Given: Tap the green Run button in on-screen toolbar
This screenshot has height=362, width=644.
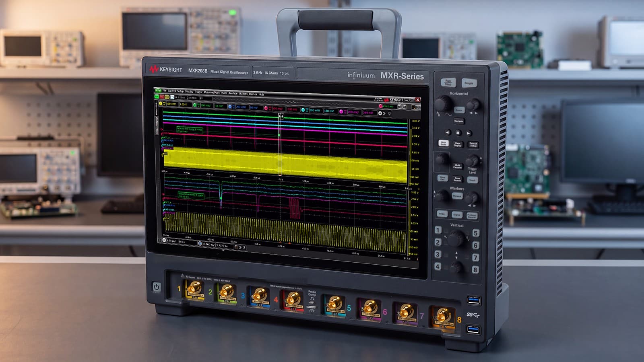Looking at the screenshot, I should click(157, 97).
